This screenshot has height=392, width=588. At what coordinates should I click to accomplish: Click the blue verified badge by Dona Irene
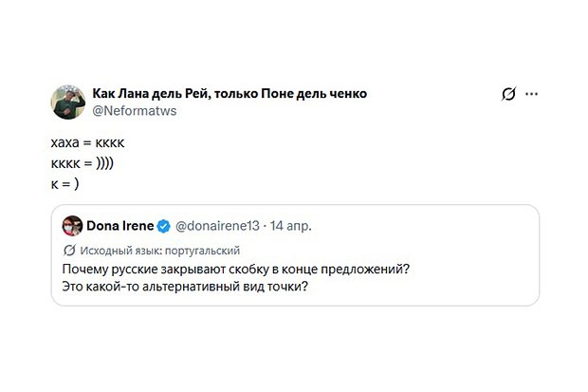coord(164,226)
